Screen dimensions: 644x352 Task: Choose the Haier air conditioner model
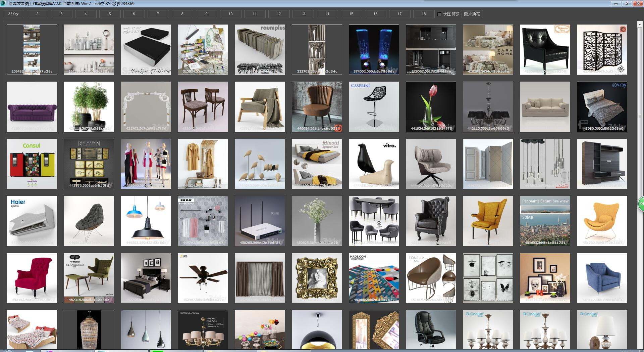click(32, 221)
